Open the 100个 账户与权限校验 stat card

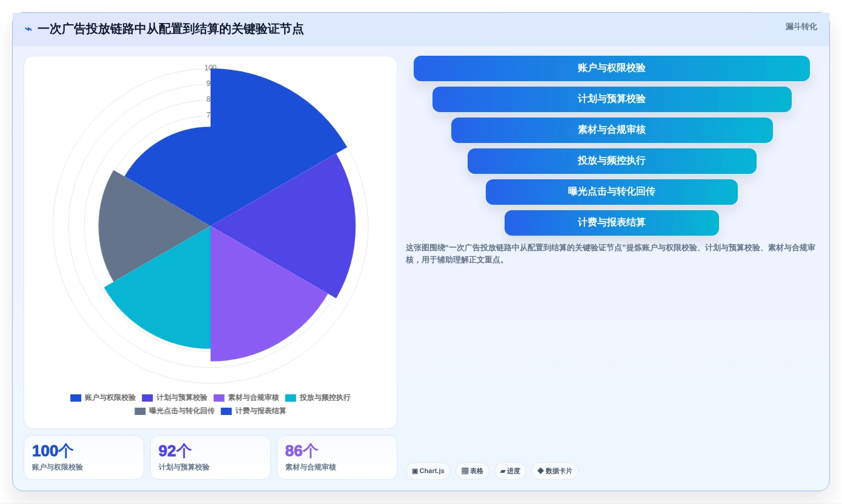(84, 457)
